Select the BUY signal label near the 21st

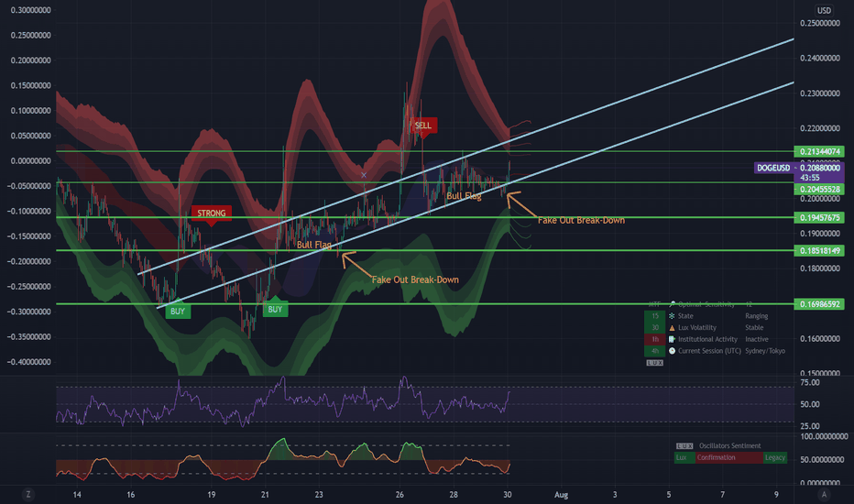click(x=275, y=310)
